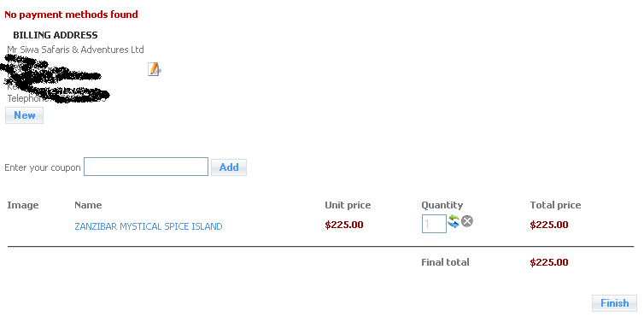Viewport: 644px width, 328px height.
Task: Click the Enter your coupon label
Action: pos(43,168)
